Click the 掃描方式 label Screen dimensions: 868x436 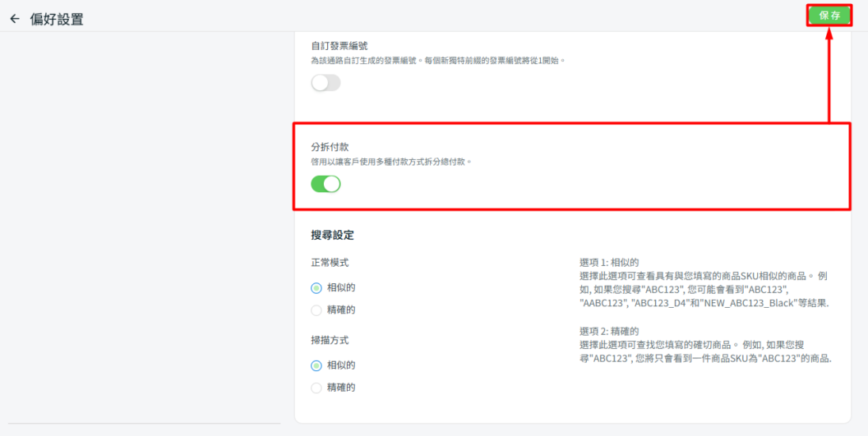330,340
